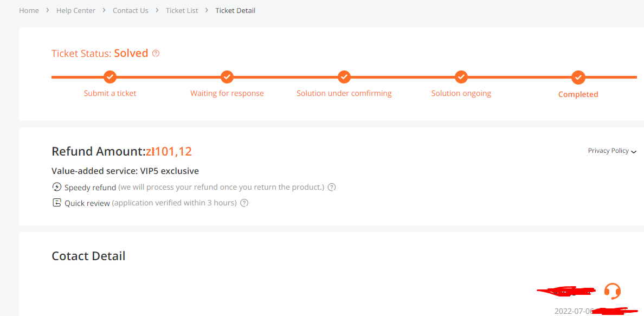Click the Submit a ticket checkmark circle
Viewport: 644px width, 316px height.
[x=110, y=77]
